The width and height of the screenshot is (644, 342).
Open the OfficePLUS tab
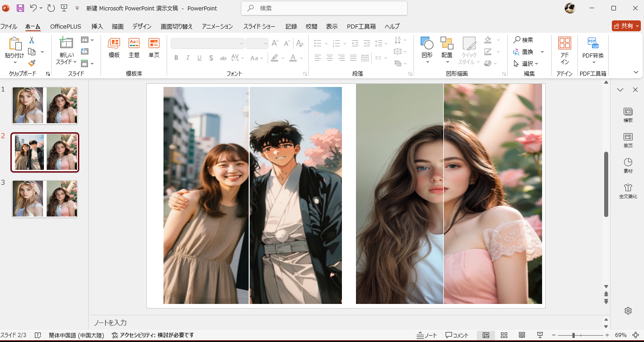coord(66,26)
